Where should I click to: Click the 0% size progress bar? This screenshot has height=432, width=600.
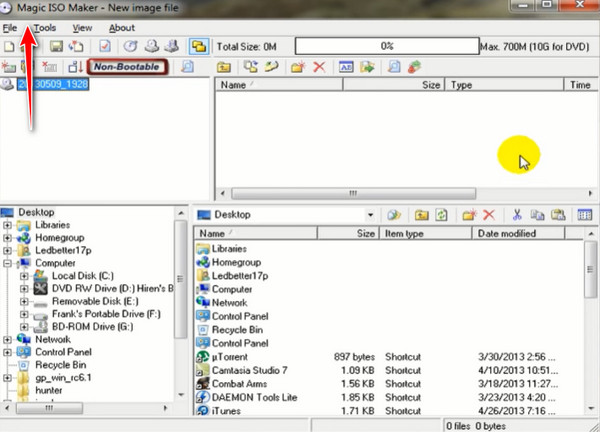click(x=387, y=46)
